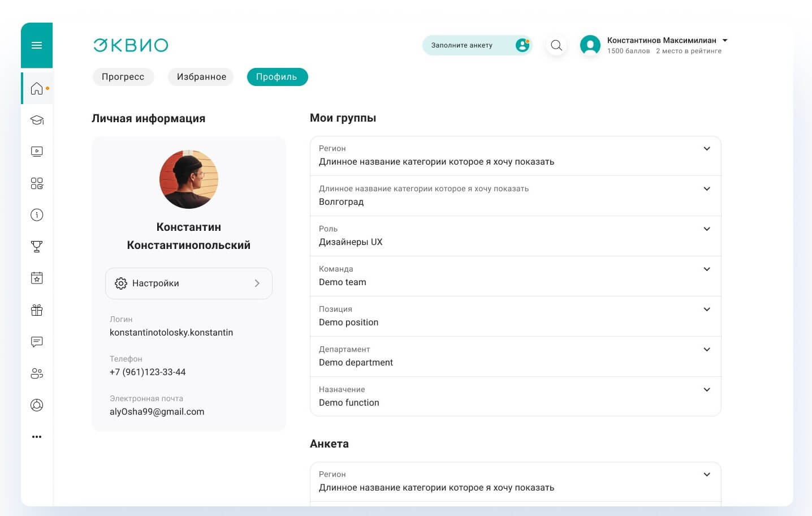
Task: Click the three dots more icon in sidebar
Action: tap(37, 437)
